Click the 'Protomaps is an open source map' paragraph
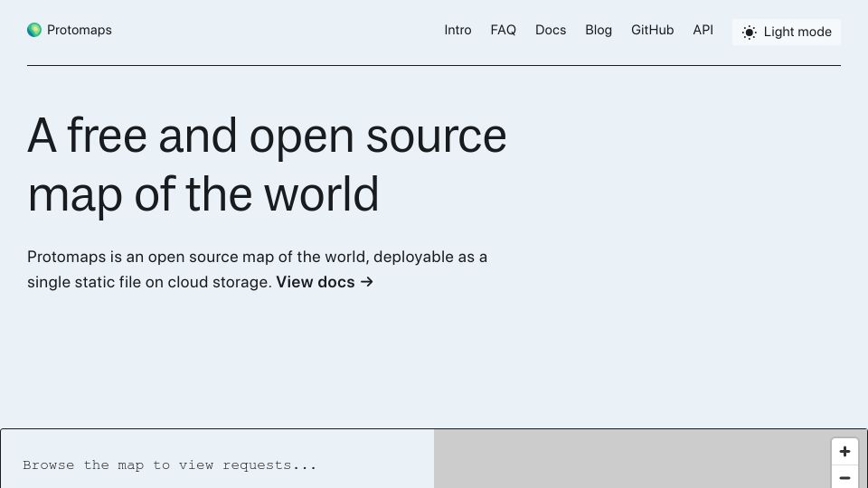This screenshot has height=488, width=868. (x=258, y=269)
